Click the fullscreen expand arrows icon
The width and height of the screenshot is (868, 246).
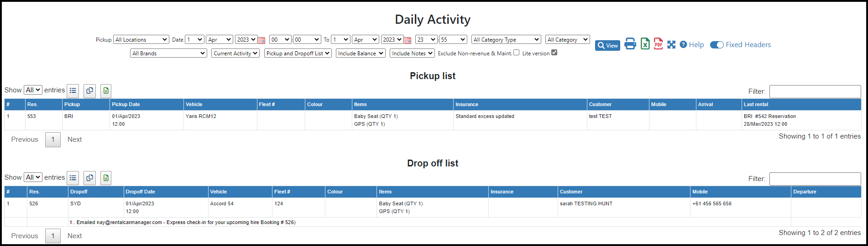(x=671, y=44)
